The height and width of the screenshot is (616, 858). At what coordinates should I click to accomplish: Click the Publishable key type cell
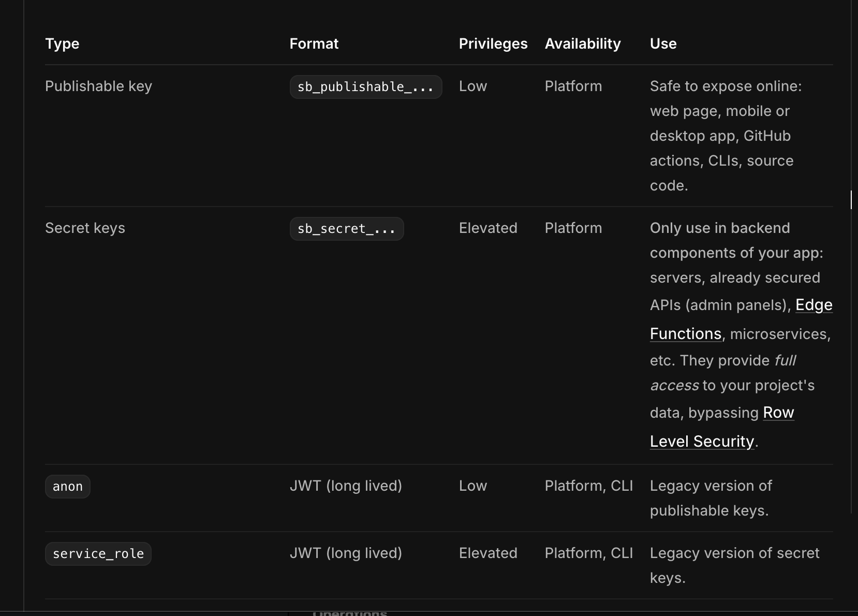click(x=98, y=86)
